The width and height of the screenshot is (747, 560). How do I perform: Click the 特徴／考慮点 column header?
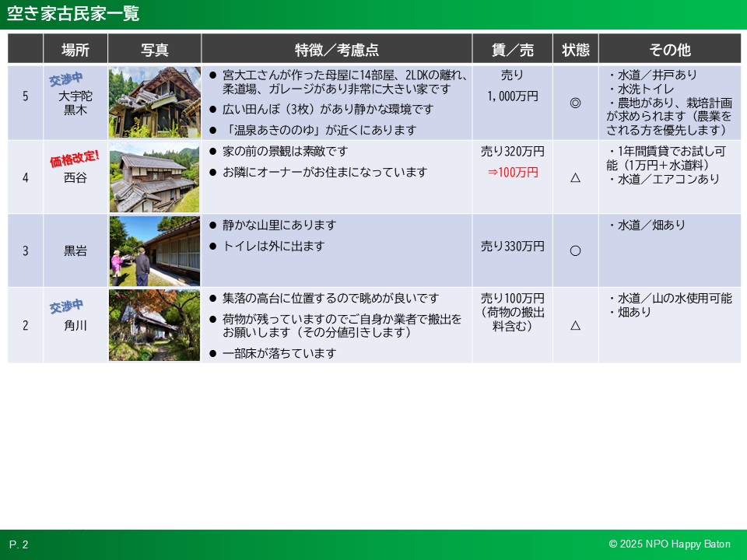[x=336, y=50]
